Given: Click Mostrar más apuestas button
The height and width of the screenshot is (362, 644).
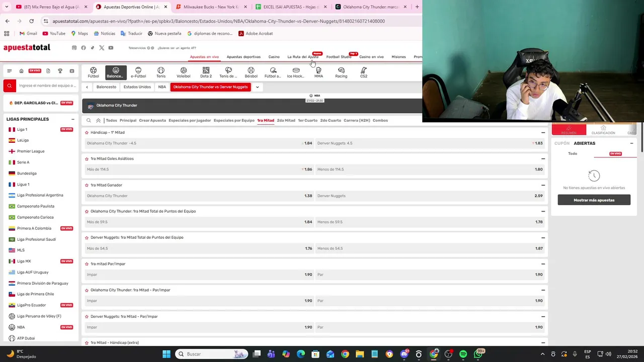Looking at the screenshot, I should pyautogui.click(x=594, y=200).
